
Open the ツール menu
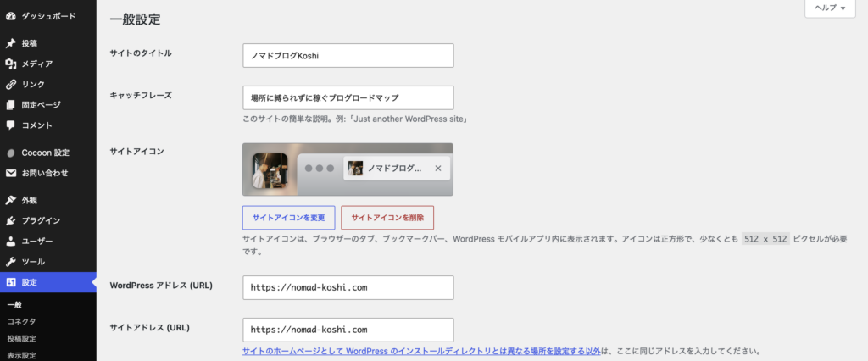(48, 262)
